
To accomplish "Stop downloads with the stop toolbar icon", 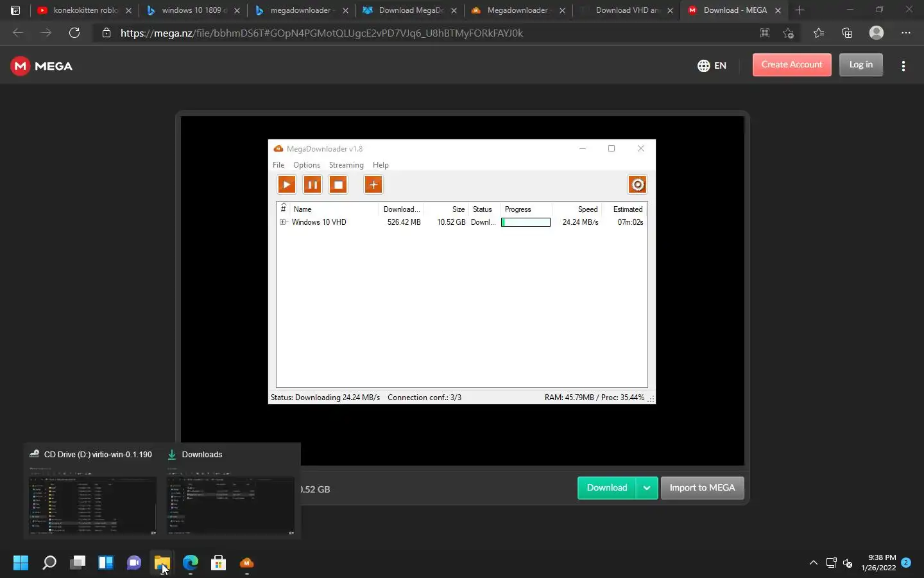I will (338, 185).
